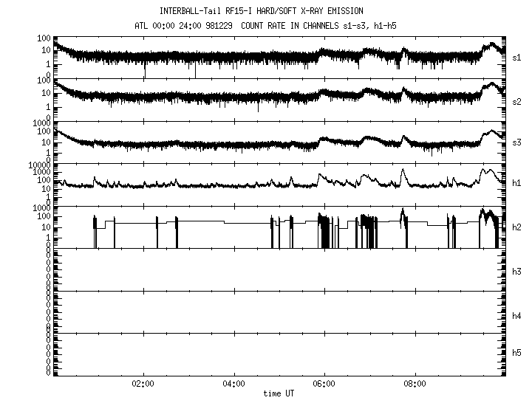Click the s1 channel label
Viewport: 532px width, 406px height.
point(516,57)
